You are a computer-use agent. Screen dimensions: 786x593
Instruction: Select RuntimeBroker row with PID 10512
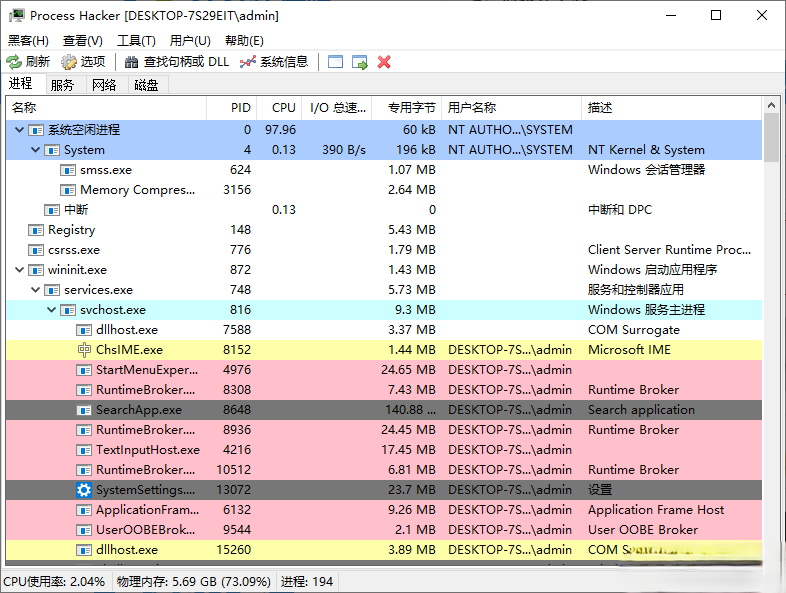384,470
